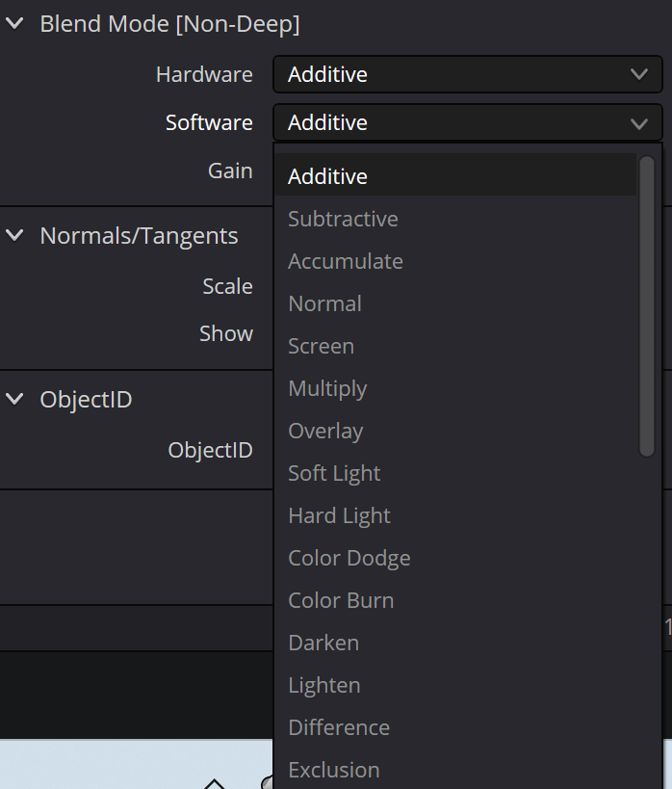672x789 pixels.
Task: Click the Hardware label
Action: point(204,74)
